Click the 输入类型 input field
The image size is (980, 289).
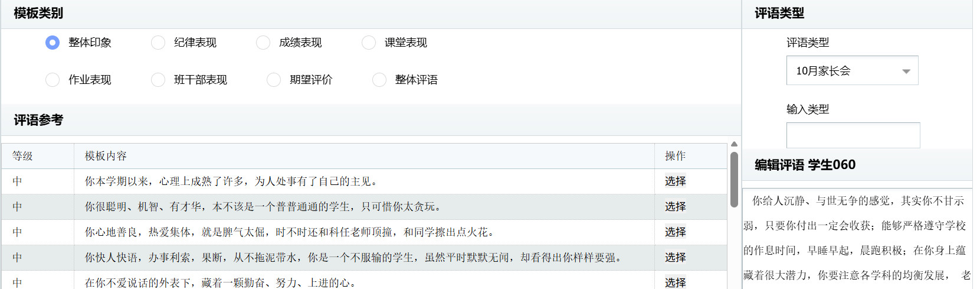[853, 135]
